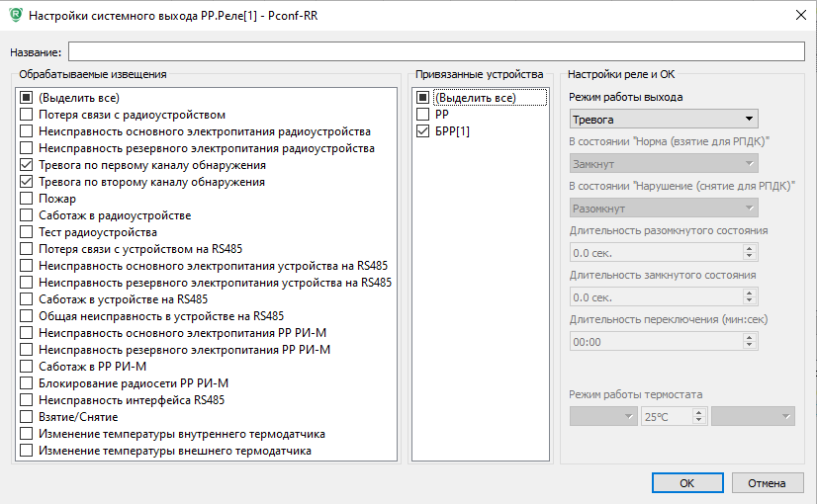Uncheck 'Тревога по первому каналу обнаружения'

pos(26,165)
